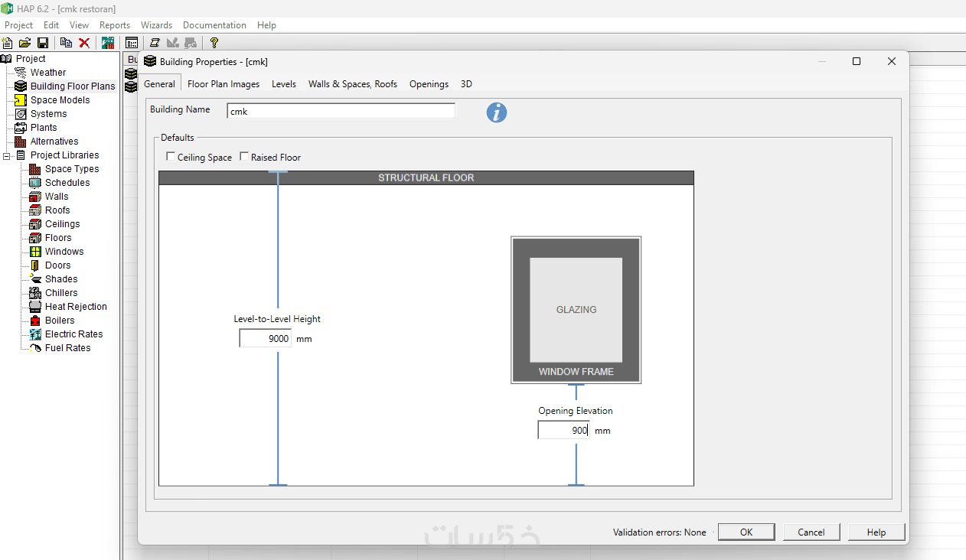This screenshot has width=966, height=560.
Task: Enable the Ceiling Space checkbox
Action: 171,157
